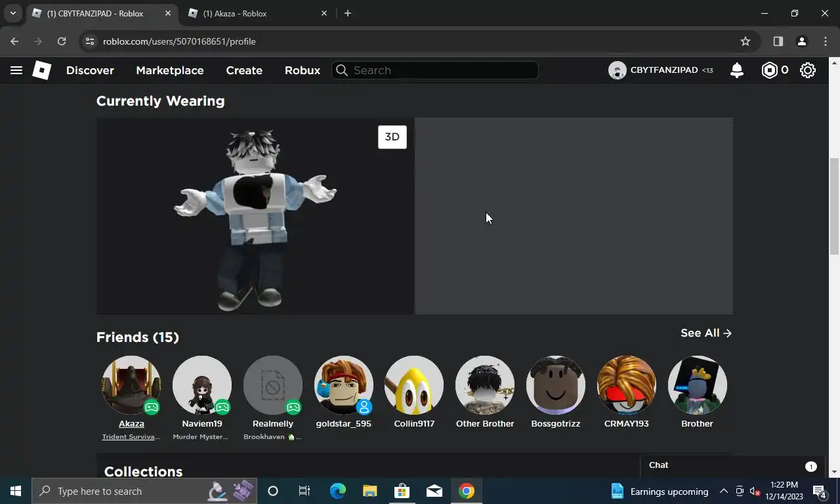The height and width of the screenshot is (504, 840).
Task: Click Naviem19's in-game status badge
Action: (x=222, y=407)
